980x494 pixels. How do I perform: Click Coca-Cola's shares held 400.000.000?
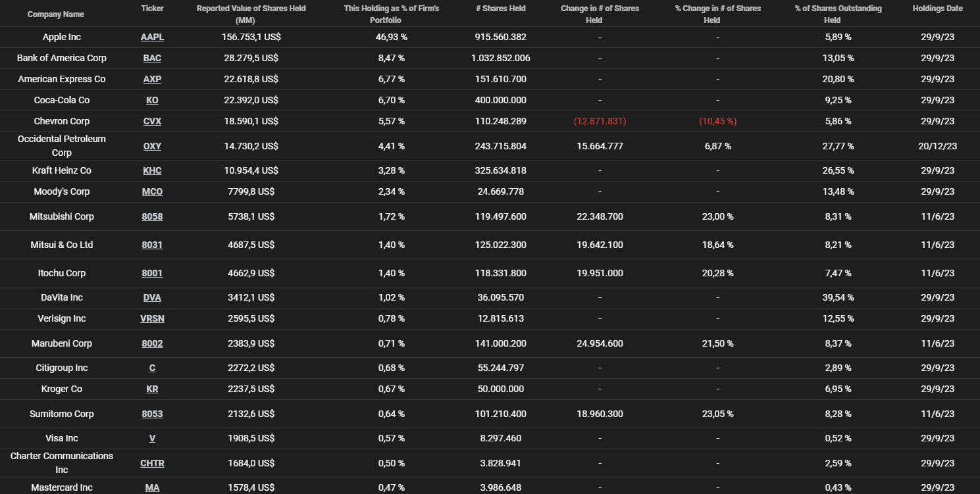pos(500,100)
